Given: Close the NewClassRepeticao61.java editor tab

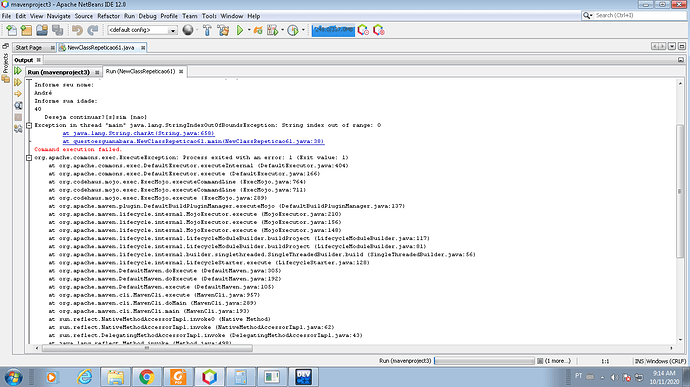Looking at the screenshot, I should coord(143,48).
